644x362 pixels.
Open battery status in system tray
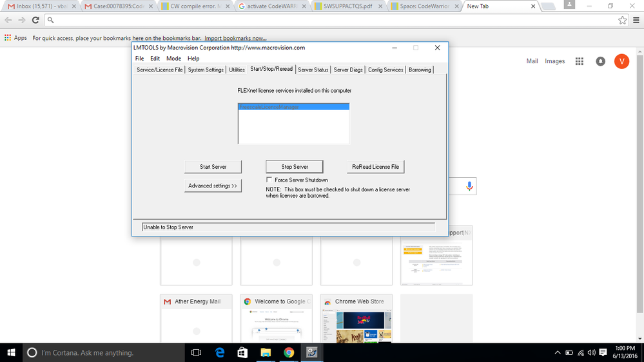pyautogui.click(x=569, y=352)
